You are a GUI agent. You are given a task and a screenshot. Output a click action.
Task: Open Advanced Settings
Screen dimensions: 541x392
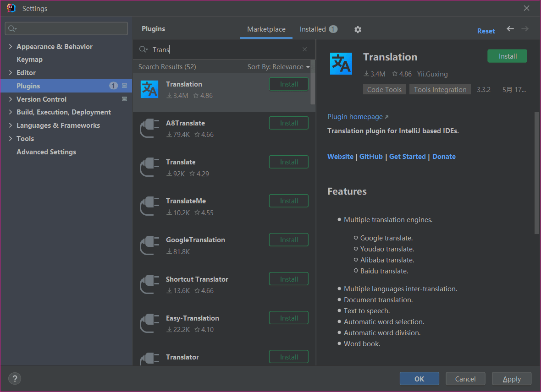(46, 152)
